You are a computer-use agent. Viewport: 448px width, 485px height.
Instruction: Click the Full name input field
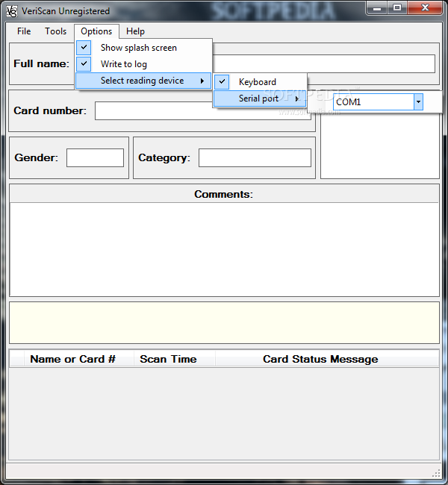pos(323,64)
